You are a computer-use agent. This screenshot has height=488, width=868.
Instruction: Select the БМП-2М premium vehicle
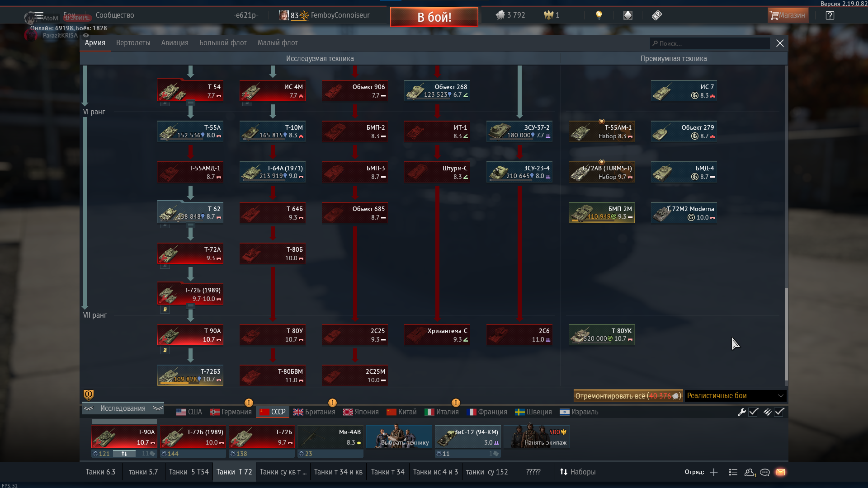[x=602, y=212]
